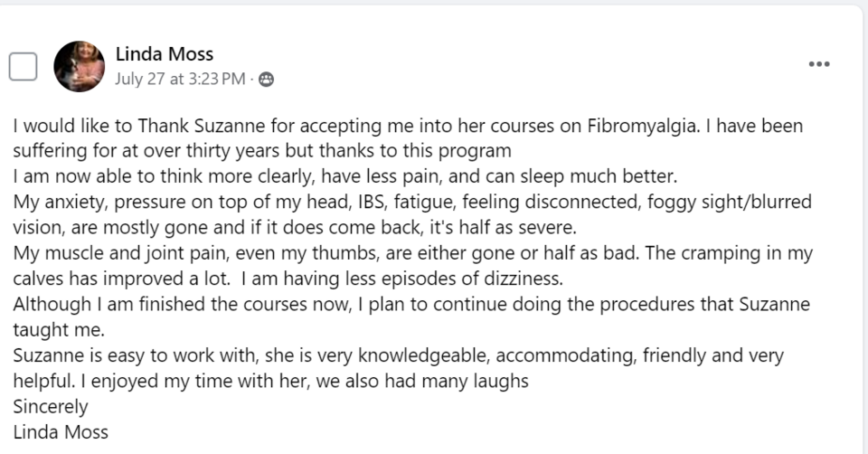Click the line about suffering over thirty years
The height and width of the screenshot is (454, 868).
[262, 151]
